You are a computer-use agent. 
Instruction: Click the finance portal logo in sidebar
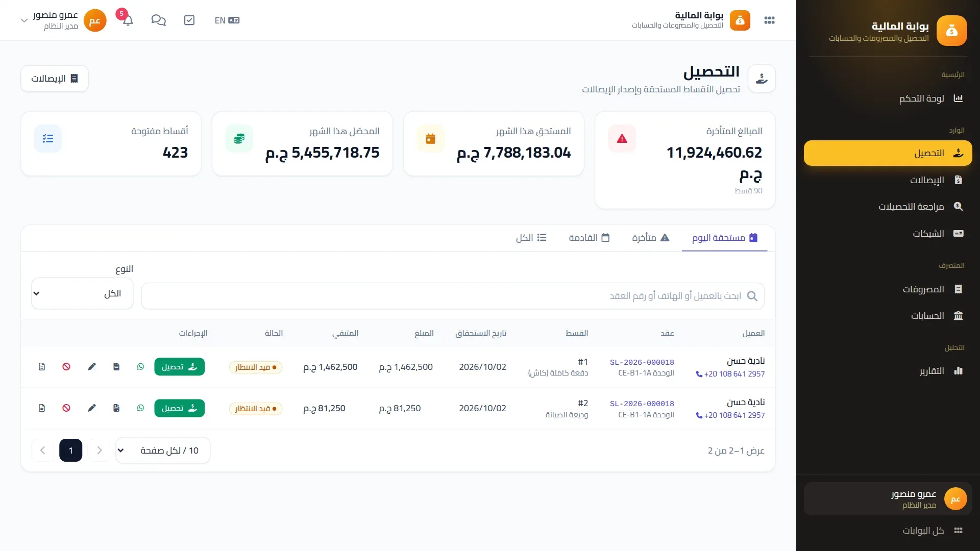tap(951, 31)
